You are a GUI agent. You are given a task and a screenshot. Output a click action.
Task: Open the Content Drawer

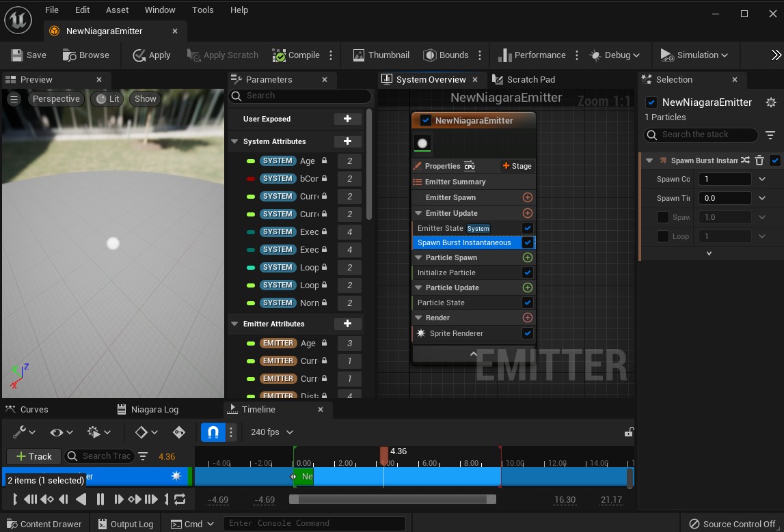click(44, 524)
